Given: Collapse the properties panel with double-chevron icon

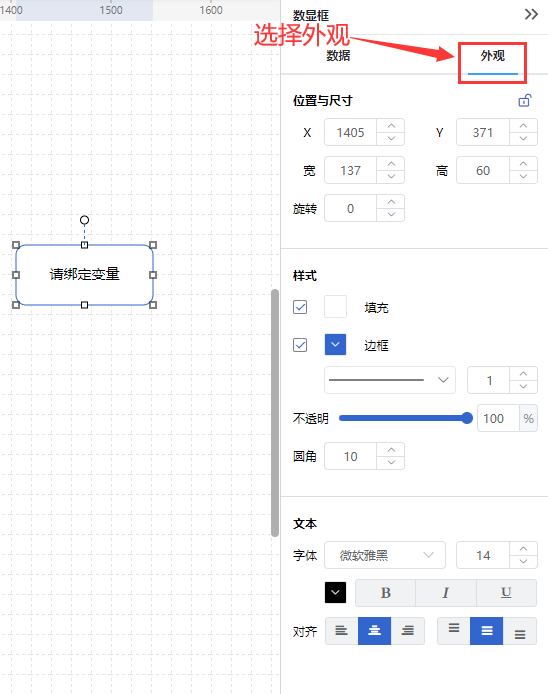Looking at the screenshot, I should tap(531, 15).
